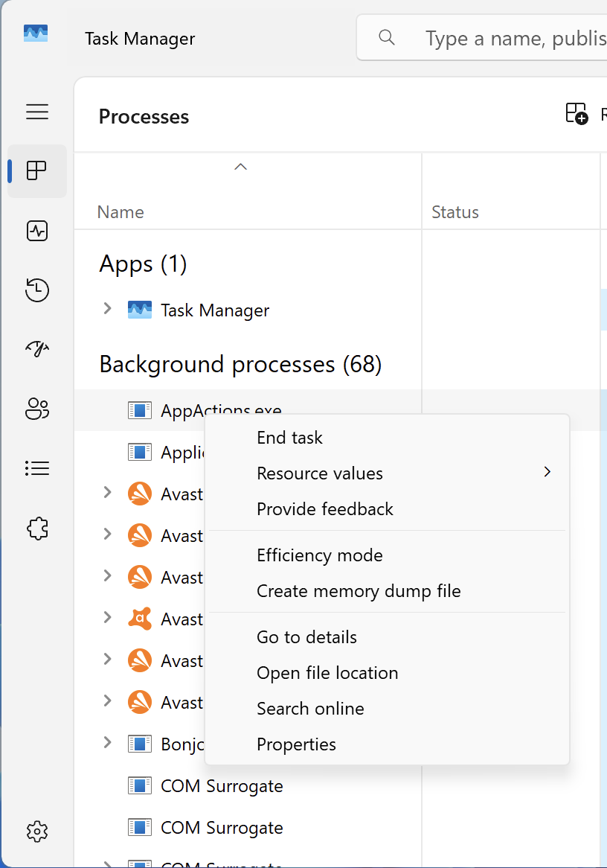Image resolution: width=607 pixels, height=868 pixels.
Task: Click the Task Manager process row icon
Action: [x=139, y=310]
